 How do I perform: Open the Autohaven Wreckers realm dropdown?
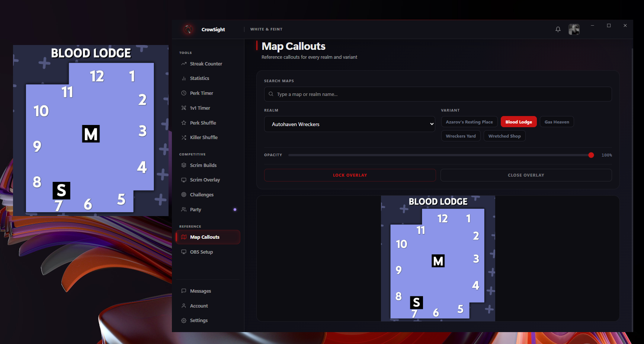point(350,124)
